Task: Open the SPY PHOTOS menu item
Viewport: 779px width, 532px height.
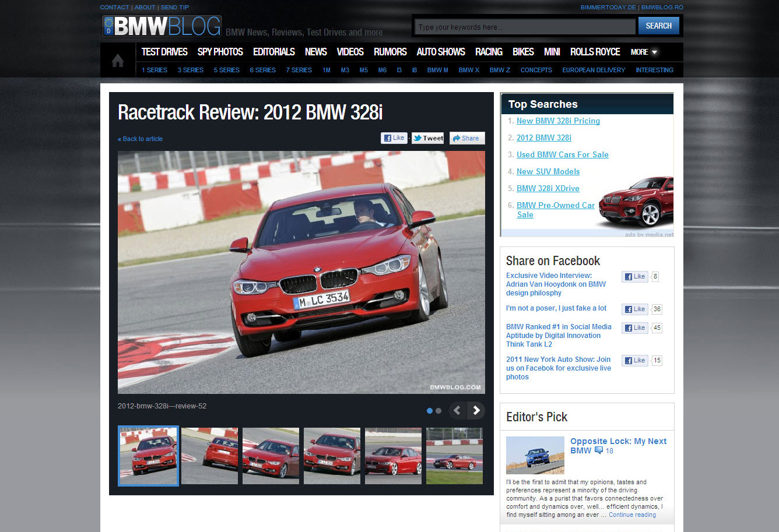Action: [x=220, y=52]
